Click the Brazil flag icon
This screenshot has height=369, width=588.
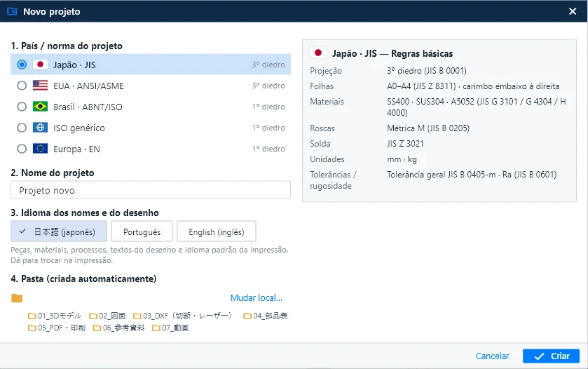(x=40, y=107)
